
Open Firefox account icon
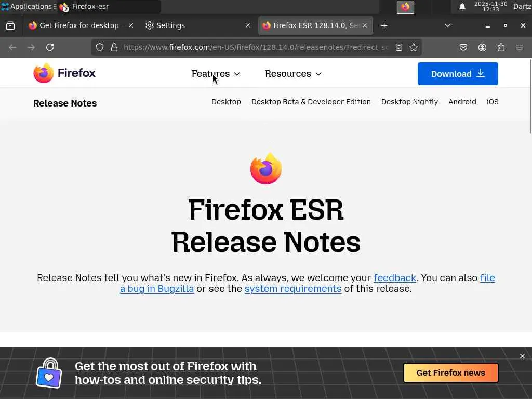(x=482, y=47)
